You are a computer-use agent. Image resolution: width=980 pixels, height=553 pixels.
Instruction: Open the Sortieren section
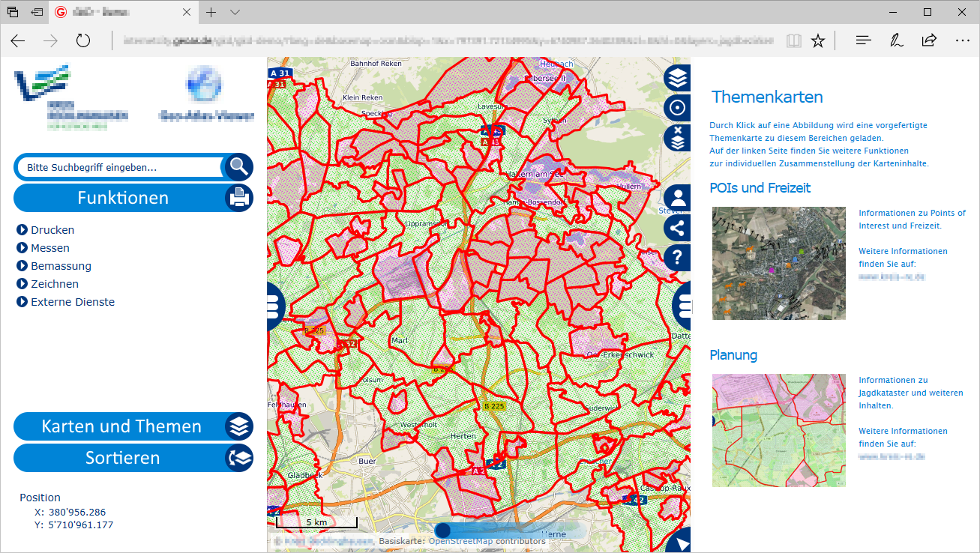tap(123, 458)
